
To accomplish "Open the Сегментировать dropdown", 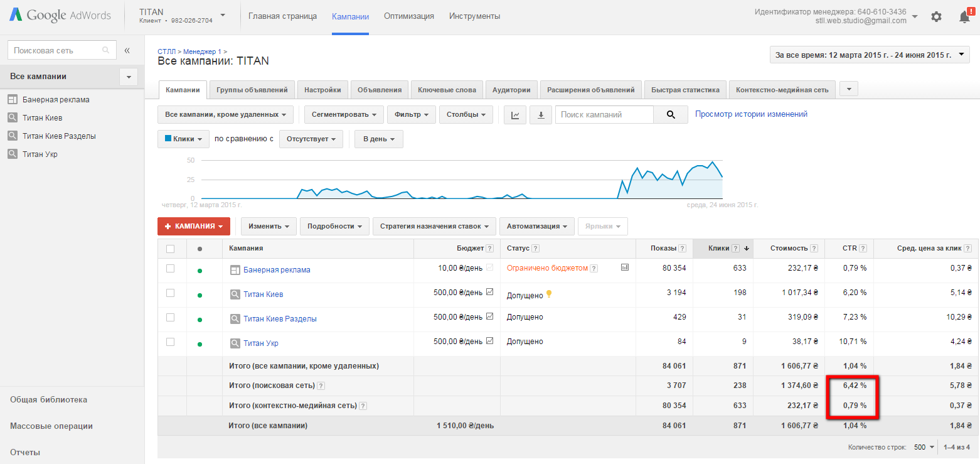I will [x=344, y=115].
